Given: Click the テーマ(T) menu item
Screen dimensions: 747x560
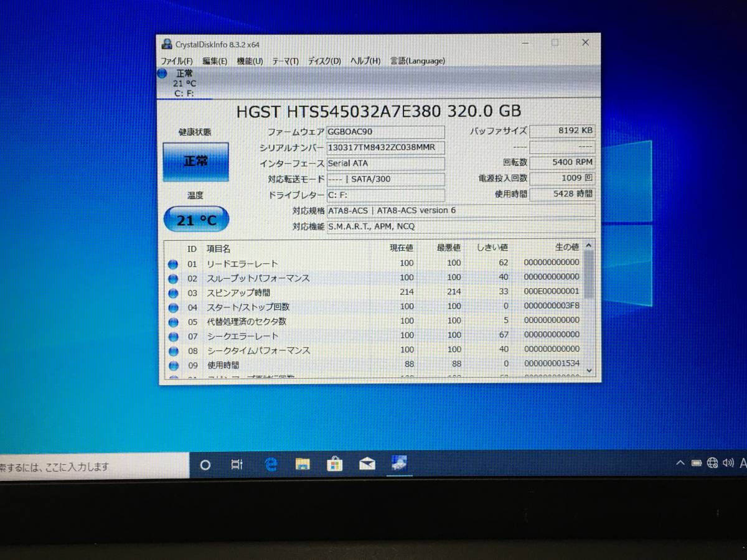Looking at the screenshot, I should [x=286, y=61].
